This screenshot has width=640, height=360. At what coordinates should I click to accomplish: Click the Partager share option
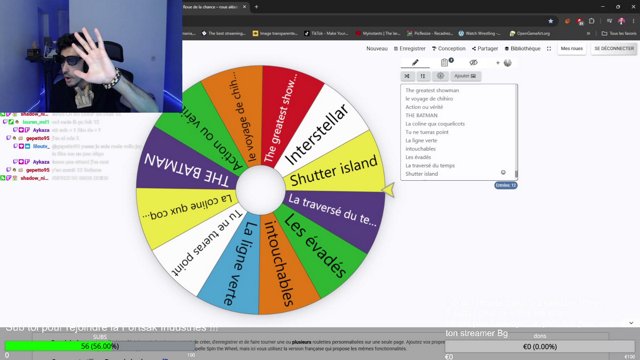point(485,49)
